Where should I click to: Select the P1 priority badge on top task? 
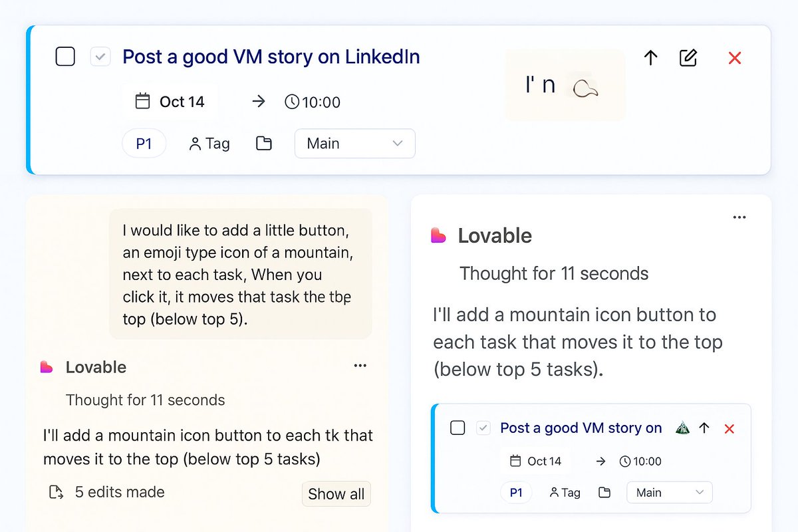point(144,144)
